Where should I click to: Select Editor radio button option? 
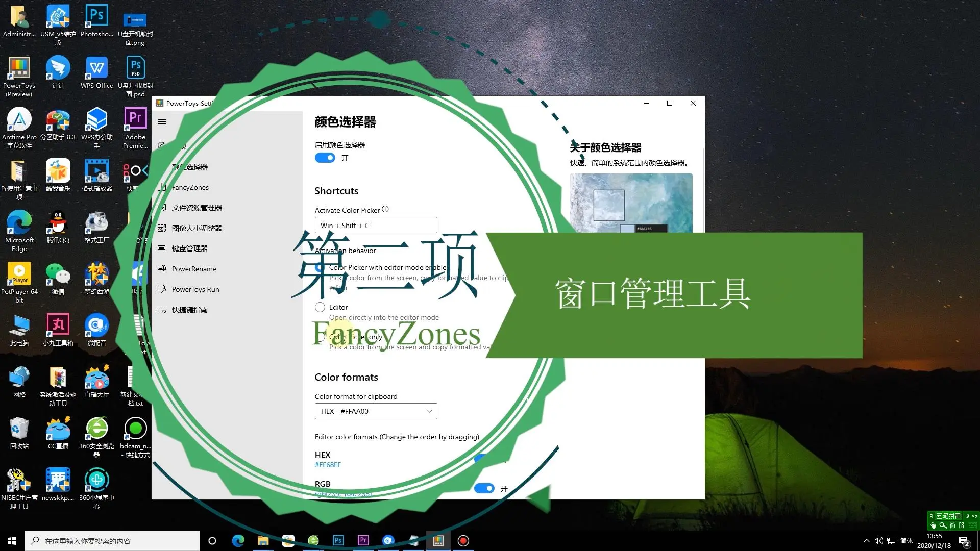click(320, 307)
